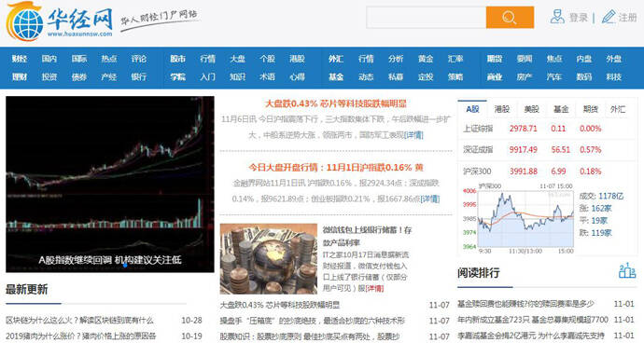Open the 热点 navigation item
Image resolution: width=644 pixels, height=343 pixels.
(109, 59)
